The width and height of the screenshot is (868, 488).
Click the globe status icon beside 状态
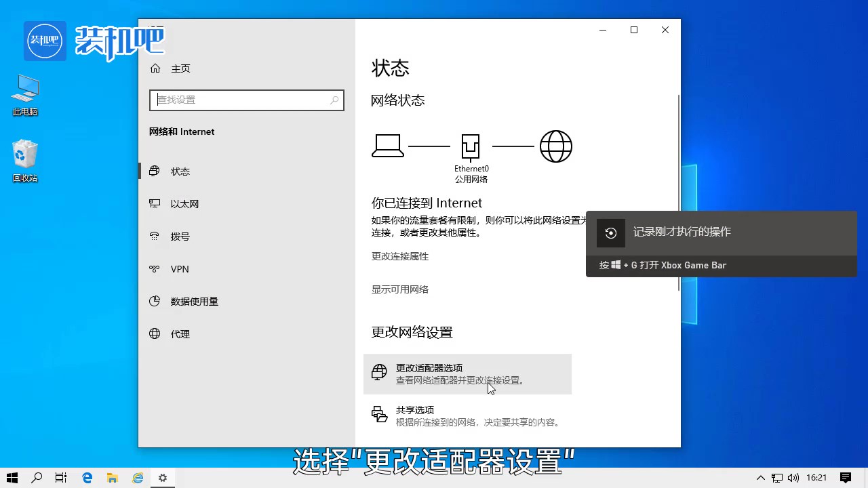pyautogui.click(x=155, y=171)
